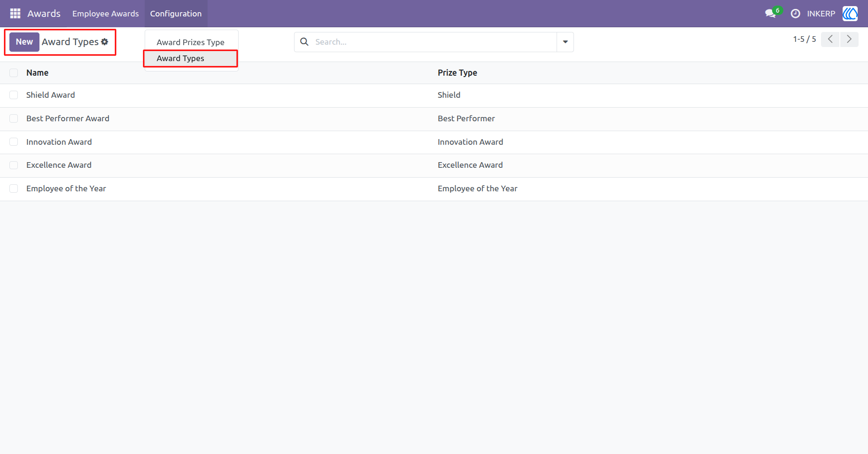This screenshot has width=868, height=454.
Task: Sort by the Name column header
Action: coord(37,73)
